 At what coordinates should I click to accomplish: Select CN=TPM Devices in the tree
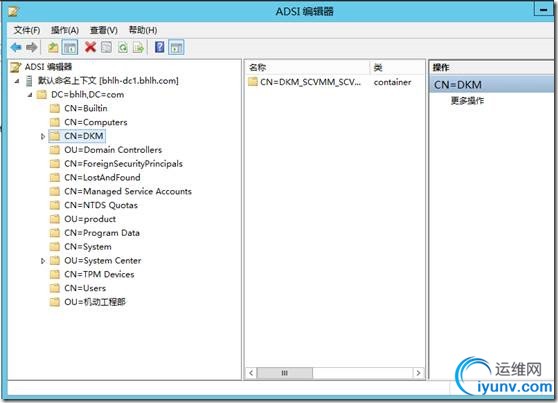tap(99, 274)
